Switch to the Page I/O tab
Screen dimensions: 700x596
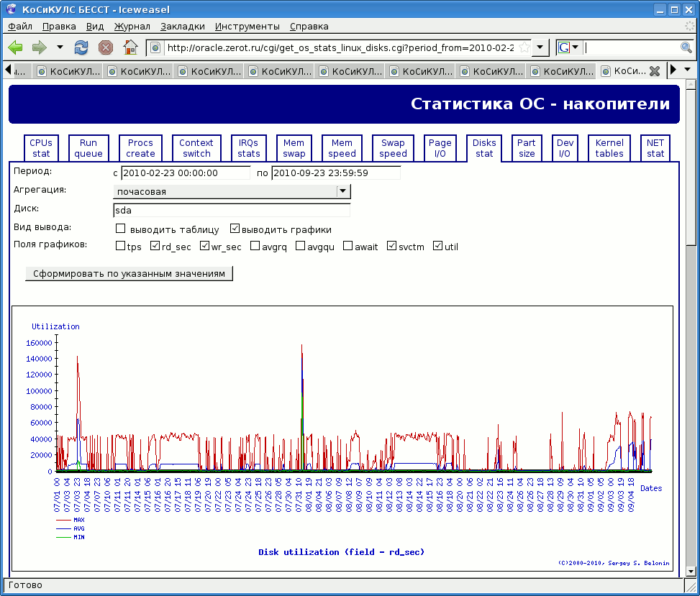[440, 148]
